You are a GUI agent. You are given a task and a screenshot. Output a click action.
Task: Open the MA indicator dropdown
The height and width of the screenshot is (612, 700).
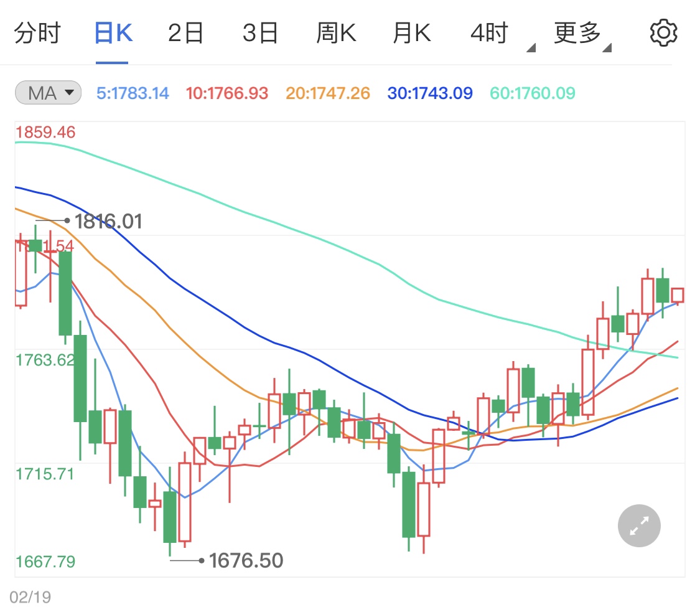pyautogui.click(x=48, y=93)
